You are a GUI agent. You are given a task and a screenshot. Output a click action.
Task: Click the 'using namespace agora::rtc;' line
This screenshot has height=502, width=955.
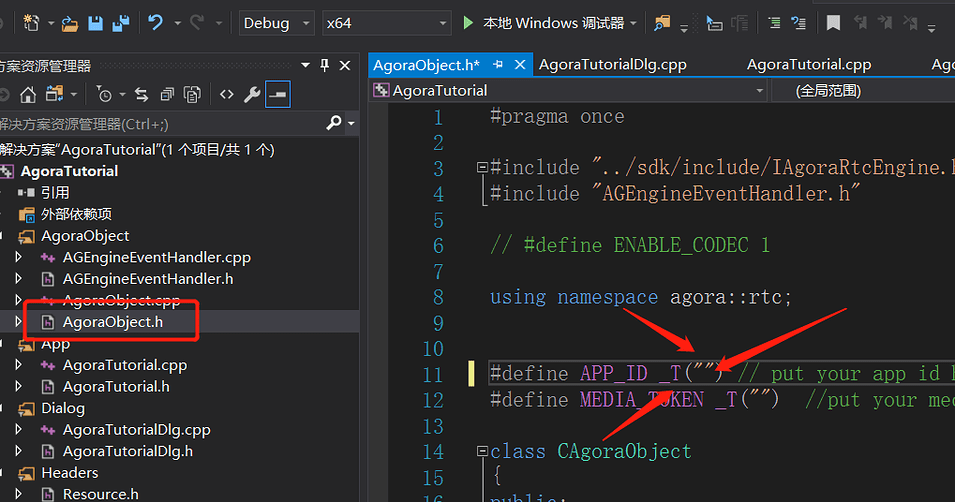click(x=641, y=297)
